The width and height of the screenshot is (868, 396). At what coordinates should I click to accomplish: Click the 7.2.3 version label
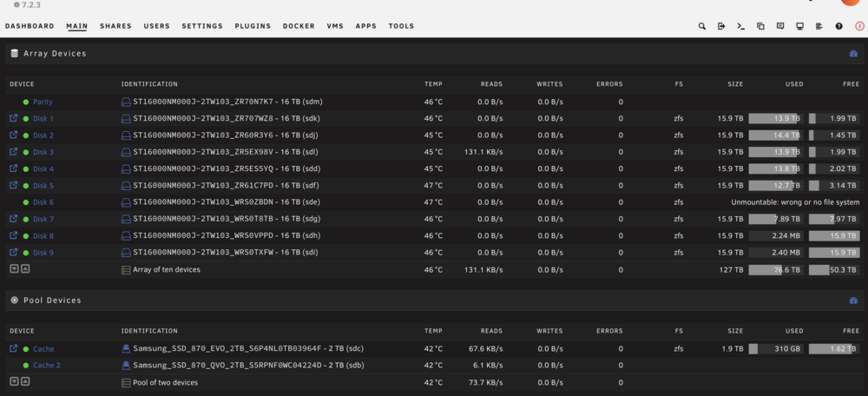pyautogui.click(x=31, y=4)
